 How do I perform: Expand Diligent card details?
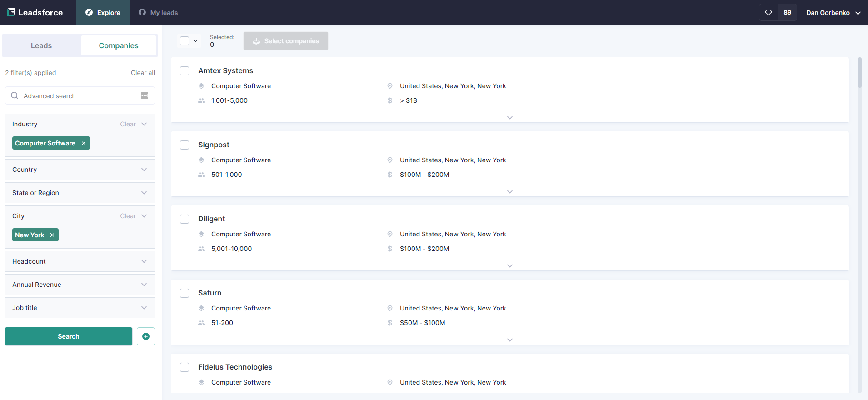(x=510, y=266)
